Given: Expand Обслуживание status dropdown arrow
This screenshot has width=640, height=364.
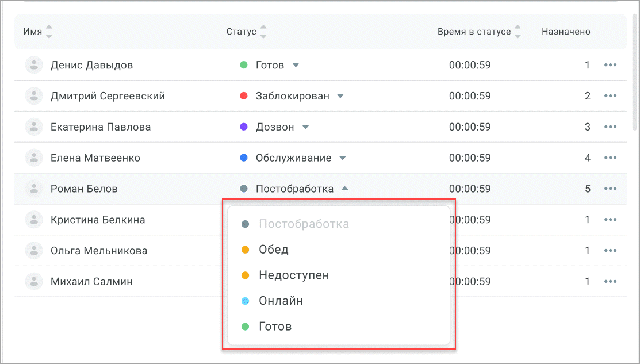Looking at the screenshot, I should click(x=343, y=158).
